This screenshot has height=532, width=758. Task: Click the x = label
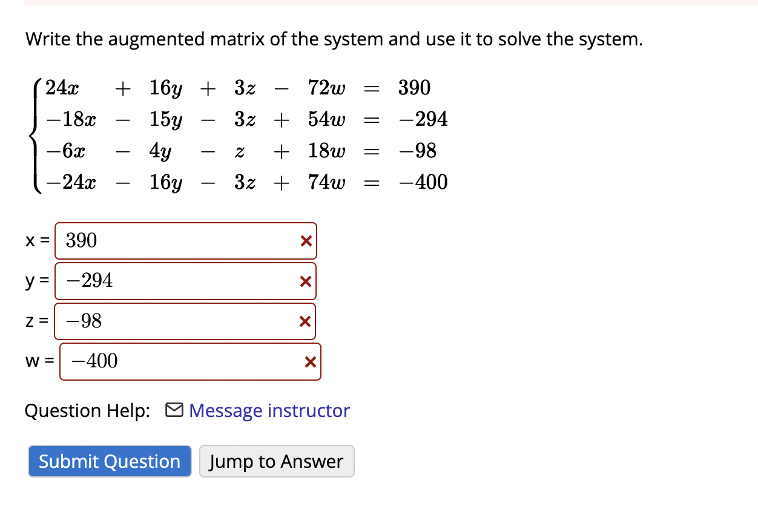[35, 241]
